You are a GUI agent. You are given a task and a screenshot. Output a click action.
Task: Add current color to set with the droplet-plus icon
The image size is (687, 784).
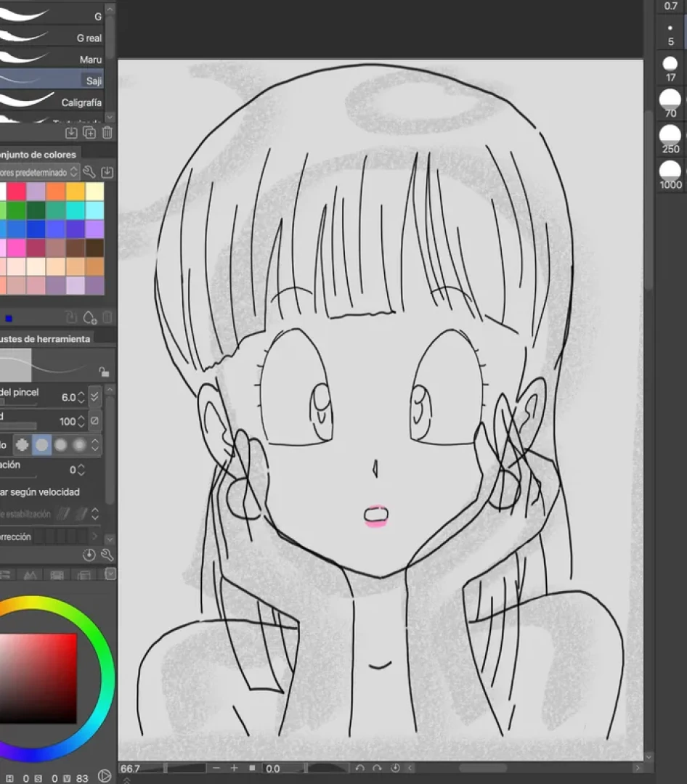[x=90, y=317]
